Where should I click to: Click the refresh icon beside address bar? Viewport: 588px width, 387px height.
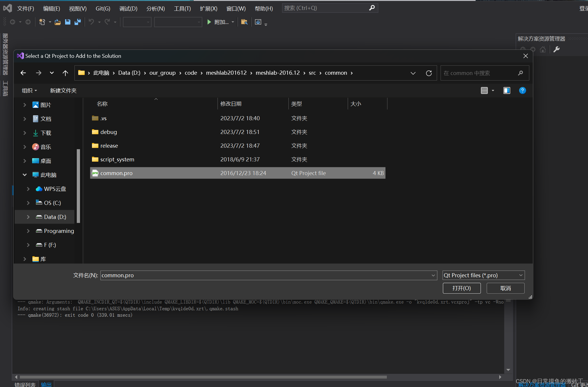[x=429, y=73]
